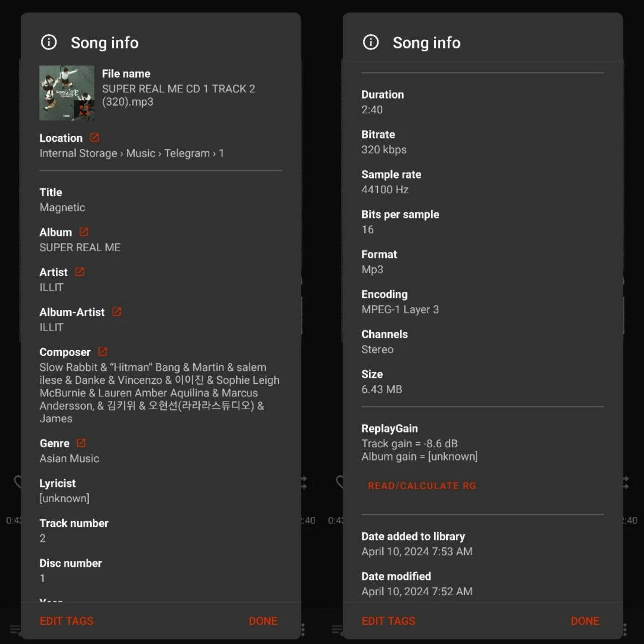Open the file Location external link icon
Image resolution: width=644 pixels, height=644 pixels.
pyautogui.click(x=95, y=137)
